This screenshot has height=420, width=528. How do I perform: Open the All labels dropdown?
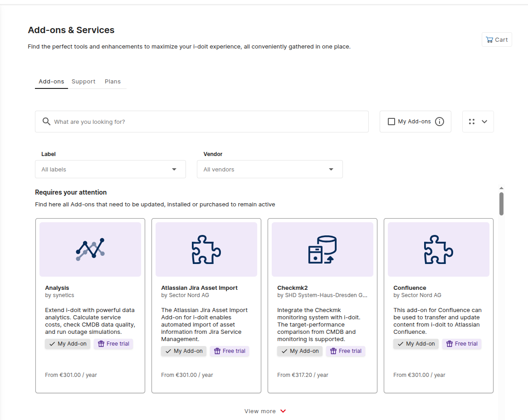[x=110, y=169]
